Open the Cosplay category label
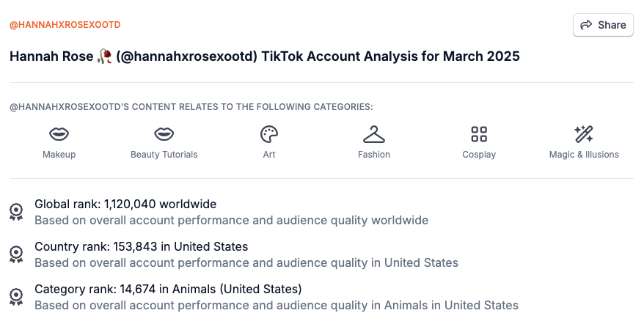The image size is (644, 324). click(x=479, y=155)
